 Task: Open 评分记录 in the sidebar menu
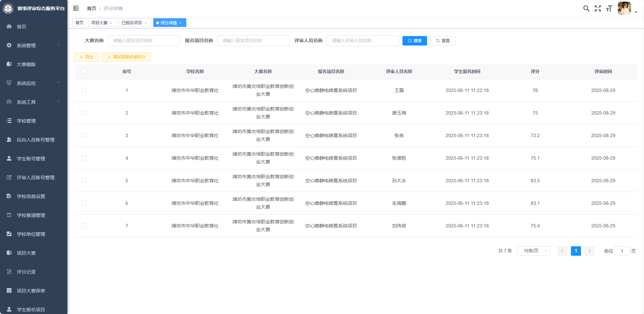pyautogui.click(x=26, y=272)
